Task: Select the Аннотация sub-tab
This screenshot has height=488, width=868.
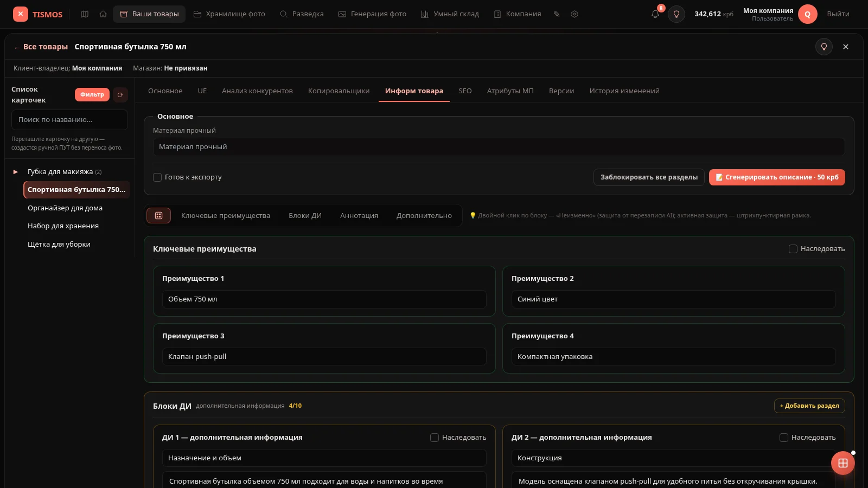Action: (359, 216)
